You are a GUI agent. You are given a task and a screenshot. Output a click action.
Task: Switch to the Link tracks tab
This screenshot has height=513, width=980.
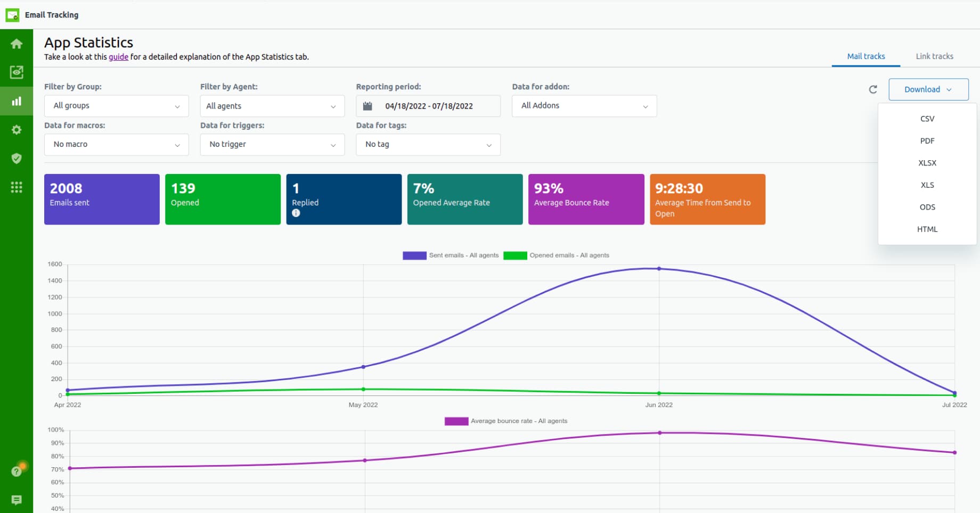pos(934,56)
